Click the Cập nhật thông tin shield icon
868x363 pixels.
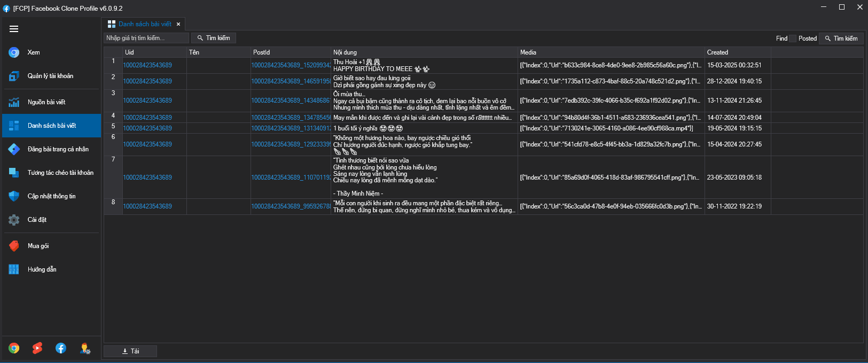pos(14,196)
